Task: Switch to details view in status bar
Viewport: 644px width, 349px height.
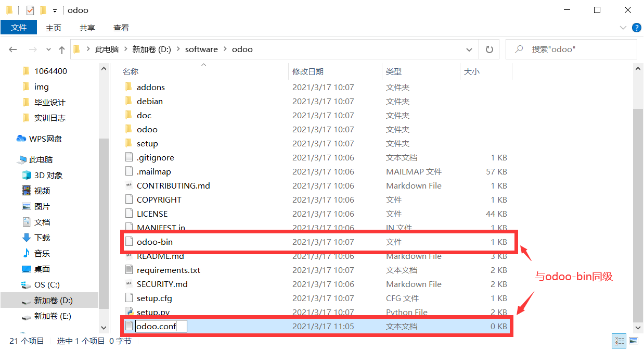Action: pos(619,341)
